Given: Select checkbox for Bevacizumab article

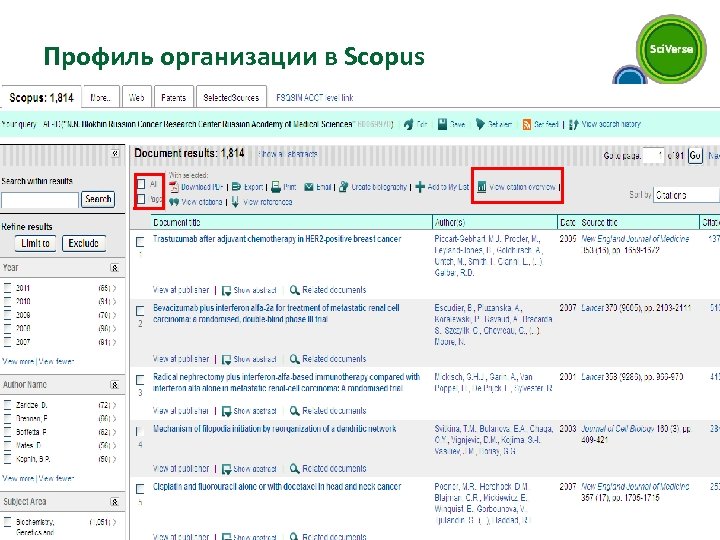Looking at the screenshot, I should 140,311.
